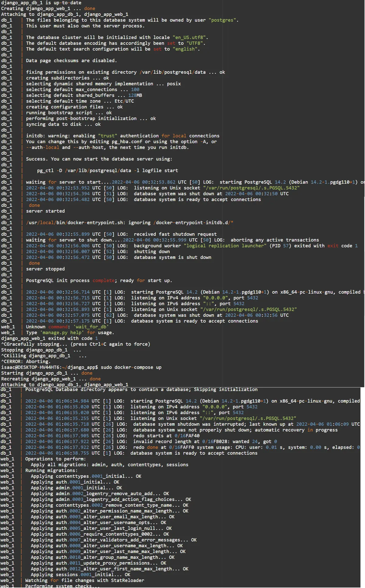Screen dimensions: 365x588
Task: Click the line 'selecting default time zone ... Etc/UTC'
Action: point(80,101)
